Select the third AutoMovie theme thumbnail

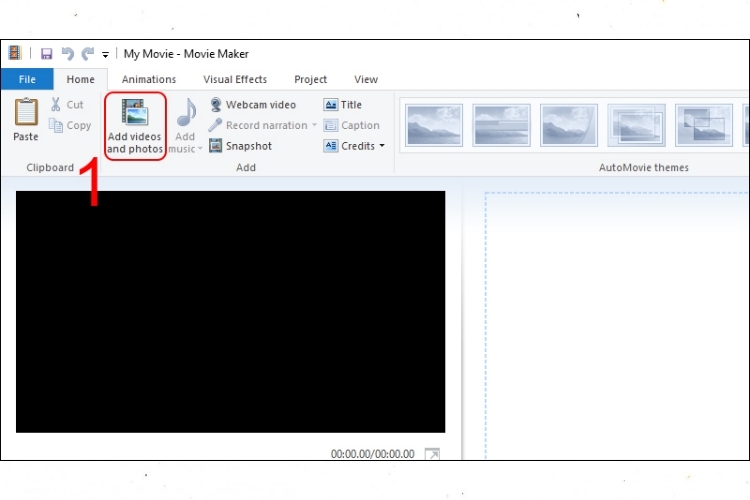click(x=569, y=125)
